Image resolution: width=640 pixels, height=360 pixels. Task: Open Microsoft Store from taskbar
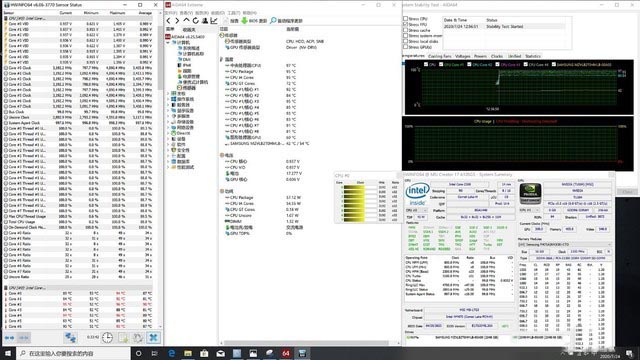pos(204,353)
